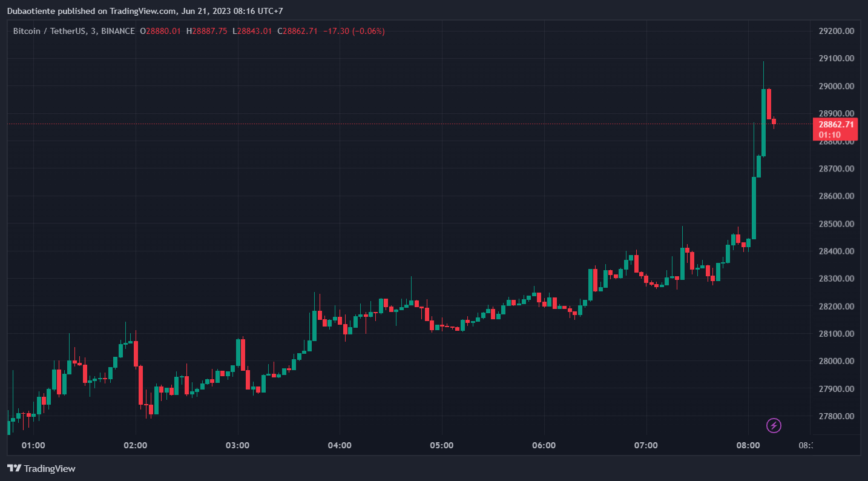Viewport: 868px width, 481px height.
Task: Select the 01:00 time axis marker
Action: (x=33, y=445)
